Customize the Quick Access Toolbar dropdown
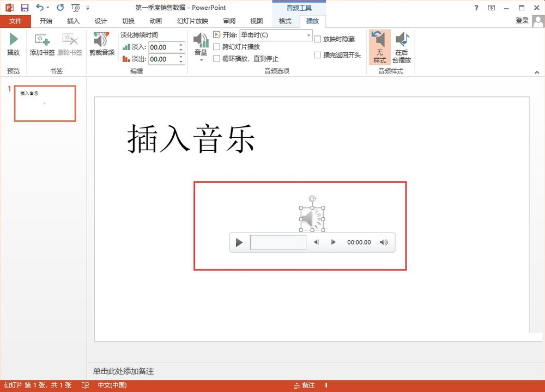 pos(88,8)
